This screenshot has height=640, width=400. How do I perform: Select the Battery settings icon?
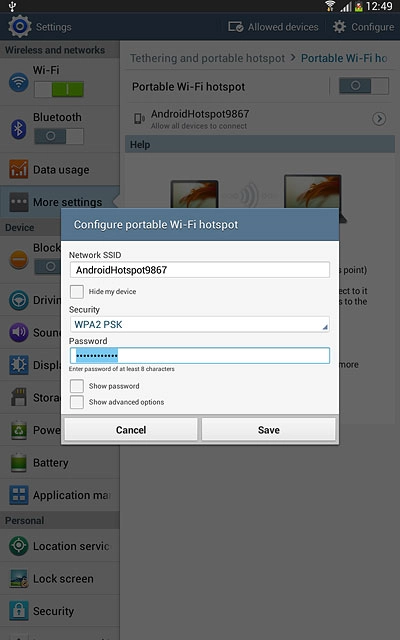pos(19,462)
